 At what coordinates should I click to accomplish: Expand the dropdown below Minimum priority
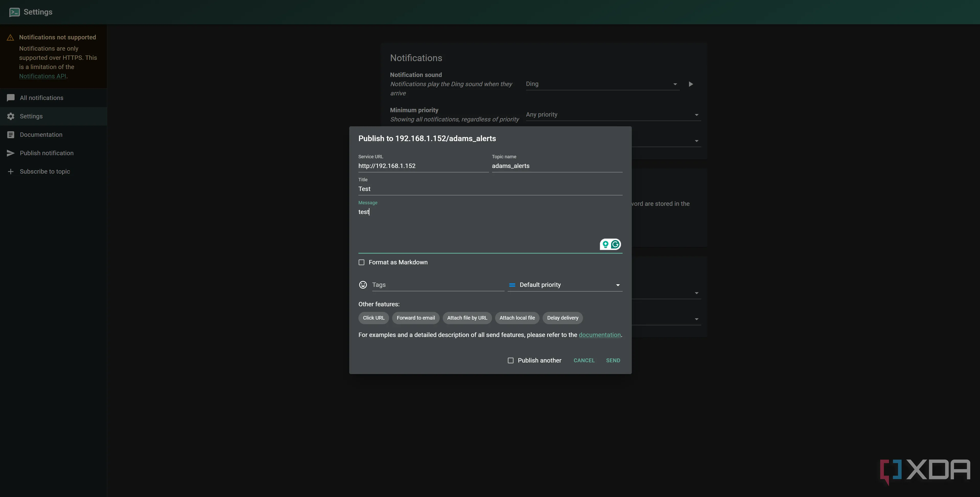(x=696, y=141)
